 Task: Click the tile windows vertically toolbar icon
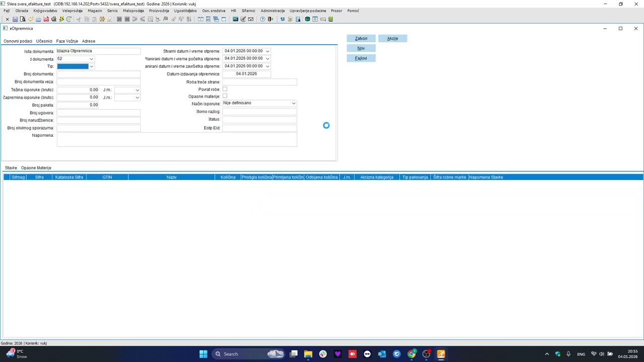pyautogui.click(x=200, y=19)
